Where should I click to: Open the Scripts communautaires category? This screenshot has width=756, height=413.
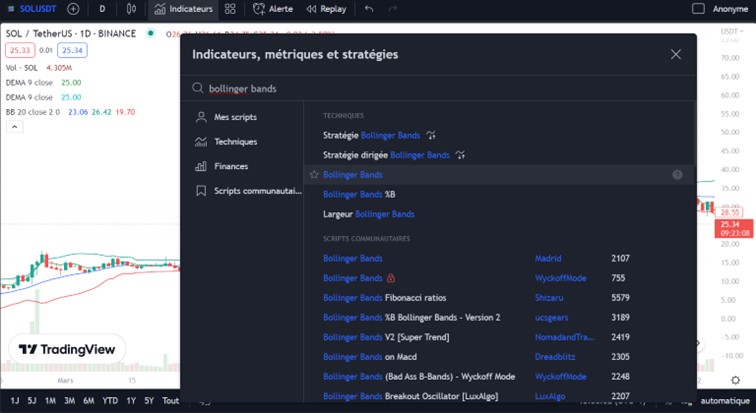pyautogui.click(x=256, y=190)
